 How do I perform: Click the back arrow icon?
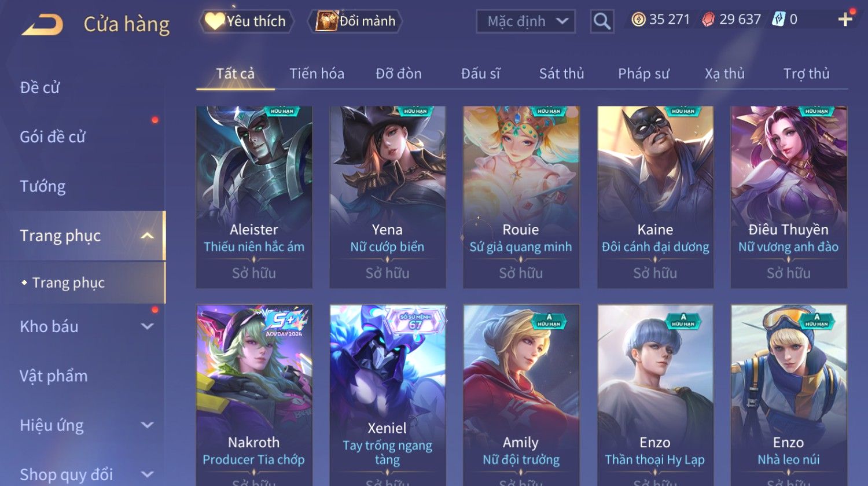(x=42, y=25)
